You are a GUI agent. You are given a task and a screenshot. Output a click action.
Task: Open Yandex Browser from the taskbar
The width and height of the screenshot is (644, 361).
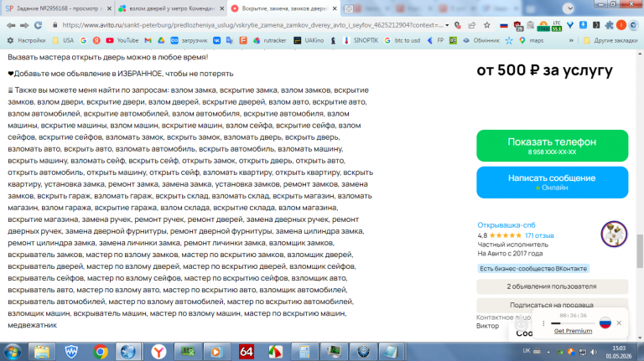(x=158, y=352)
